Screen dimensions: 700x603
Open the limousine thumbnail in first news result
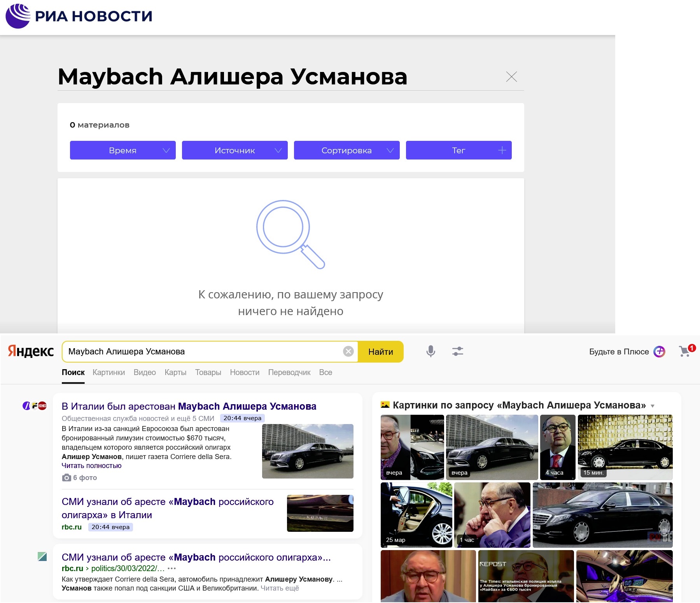pyautogui.click(x=308, y=451)
